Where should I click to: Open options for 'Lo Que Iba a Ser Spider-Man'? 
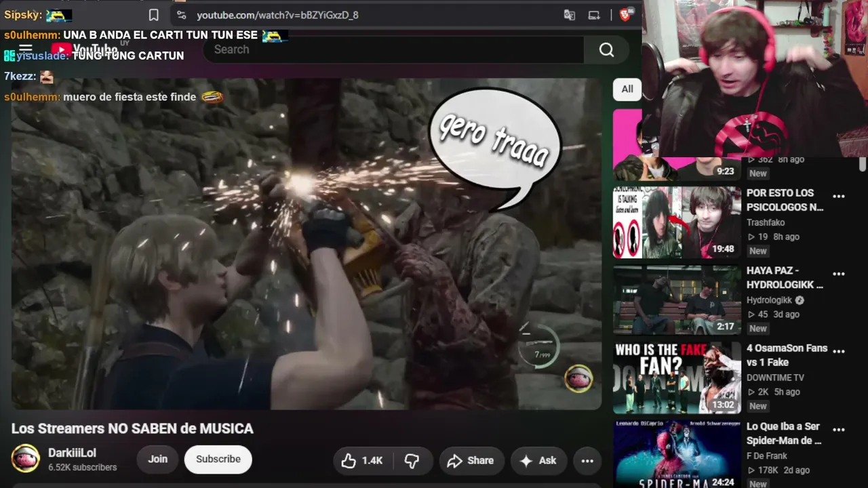pyautogui.click(x=839, y=430)
